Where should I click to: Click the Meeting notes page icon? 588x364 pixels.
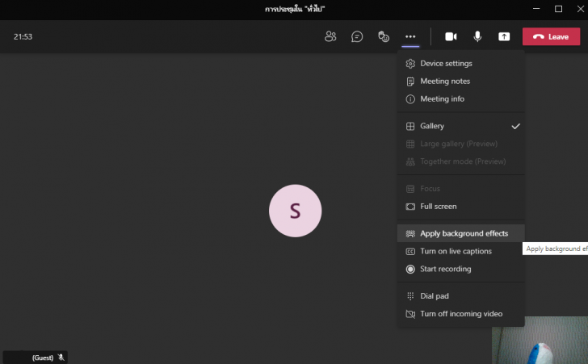410,82
